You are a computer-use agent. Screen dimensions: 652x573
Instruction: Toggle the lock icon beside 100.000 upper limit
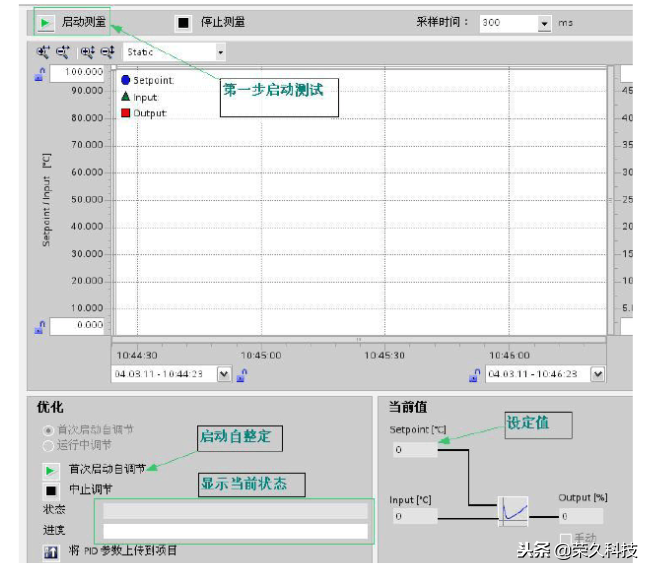(x=40, y=73)
